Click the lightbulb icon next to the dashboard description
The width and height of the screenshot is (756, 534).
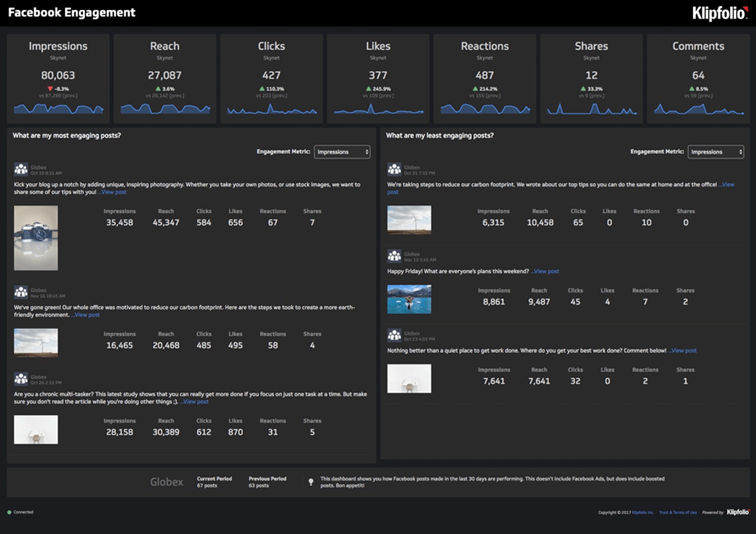pyautogui.click(x=311, y=481)
